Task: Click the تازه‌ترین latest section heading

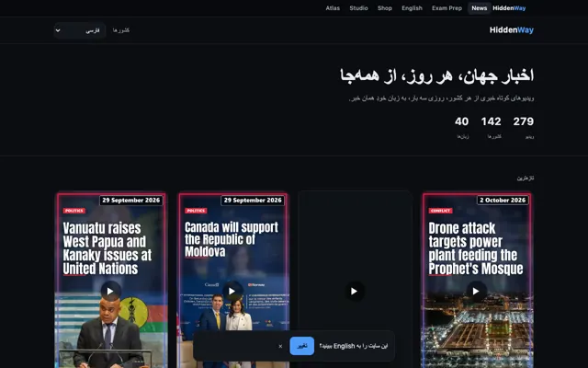Action: coord(526,178)
